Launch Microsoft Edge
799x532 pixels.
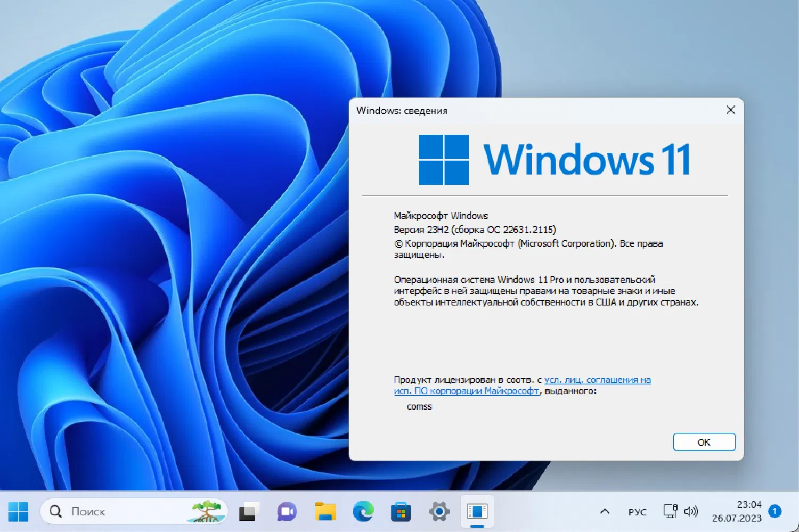363,511
